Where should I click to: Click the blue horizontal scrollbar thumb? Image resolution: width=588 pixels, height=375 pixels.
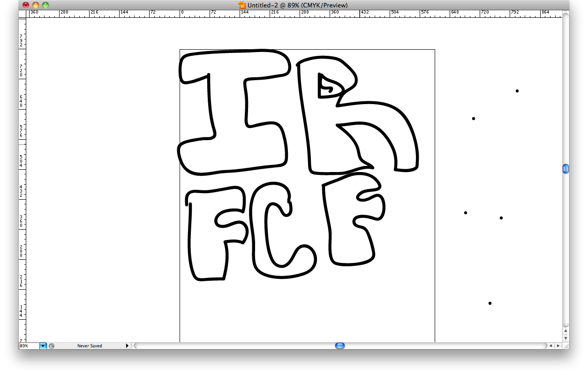pyautogui.click(x=340, y=346)
